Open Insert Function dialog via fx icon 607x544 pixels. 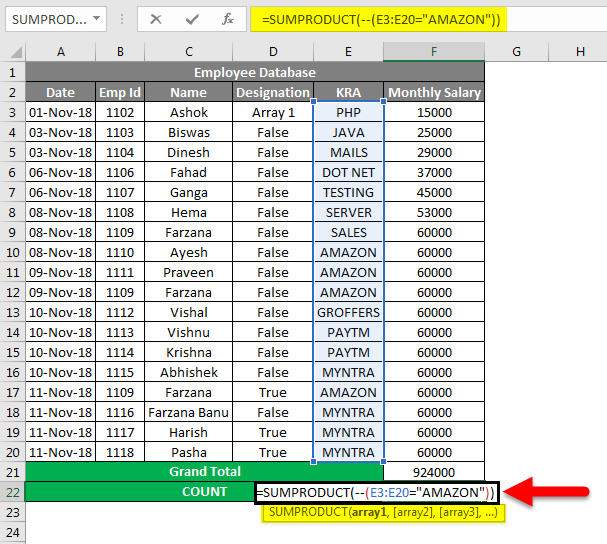click(228, 19)
